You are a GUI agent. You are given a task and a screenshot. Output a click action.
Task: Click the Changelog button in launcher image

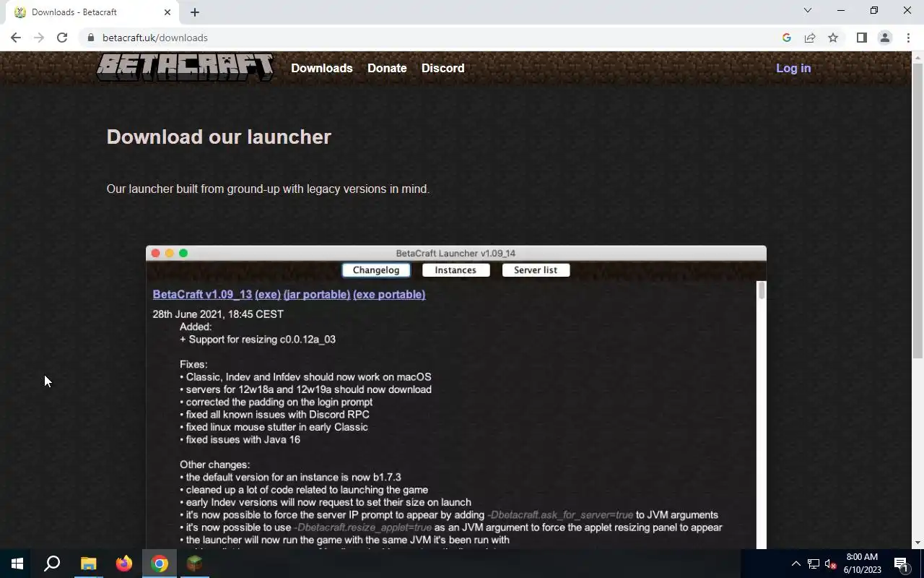tap(376, 270)
